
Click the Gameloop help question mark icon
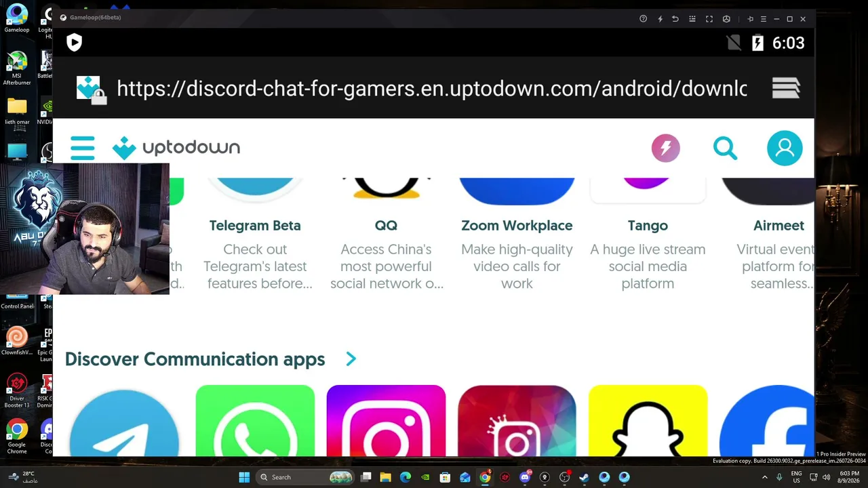pos(643,19)
